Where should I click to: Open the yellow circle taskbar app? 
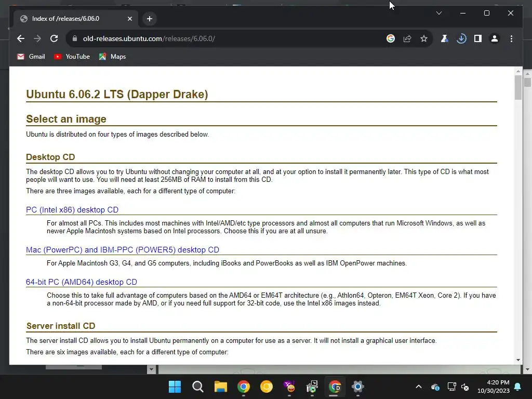(x=267, y=387)
